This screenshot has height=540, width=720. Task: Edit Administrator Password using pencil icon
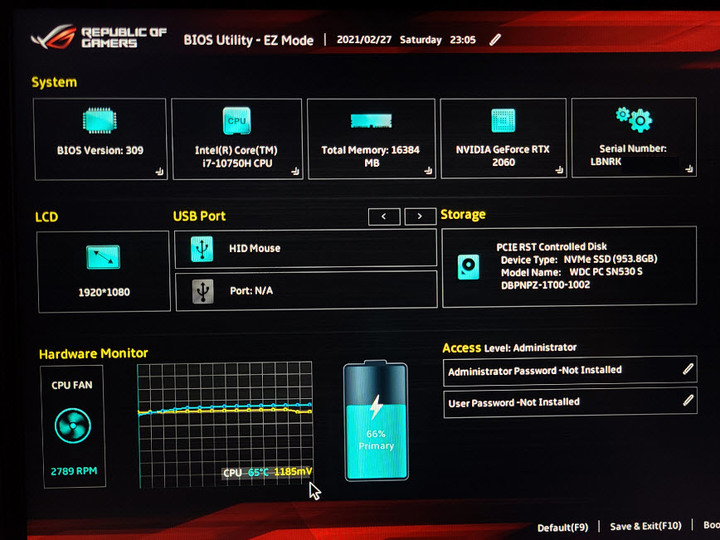(688, 369)
